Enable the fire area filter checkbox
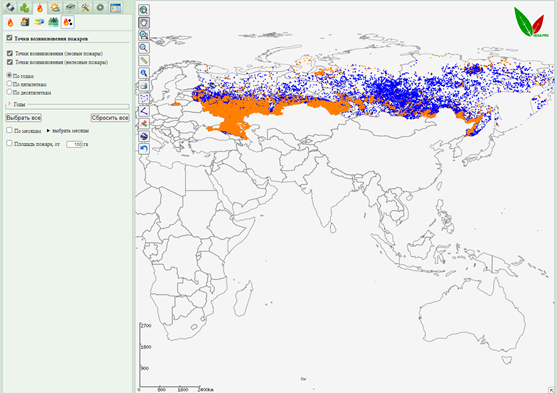The image size is (557, 394). coord(10,143)
